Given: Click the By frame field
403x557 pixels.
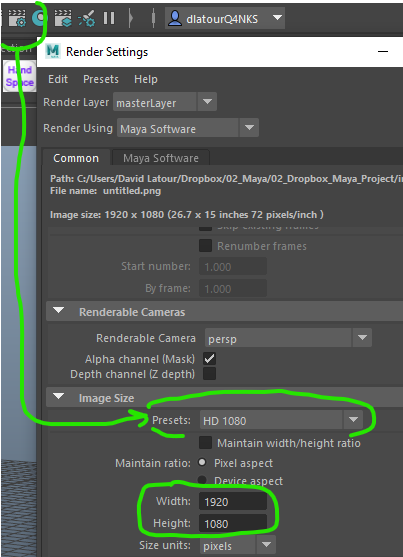Looking at the screenshot, I should [233, 288].
